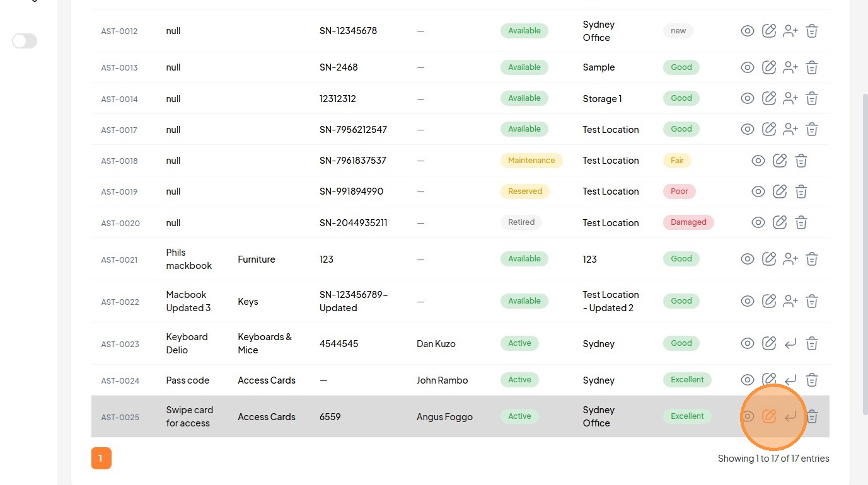Show details for AST-0019 via eye icon
This screenshot has width=868, height=485.
758,191
